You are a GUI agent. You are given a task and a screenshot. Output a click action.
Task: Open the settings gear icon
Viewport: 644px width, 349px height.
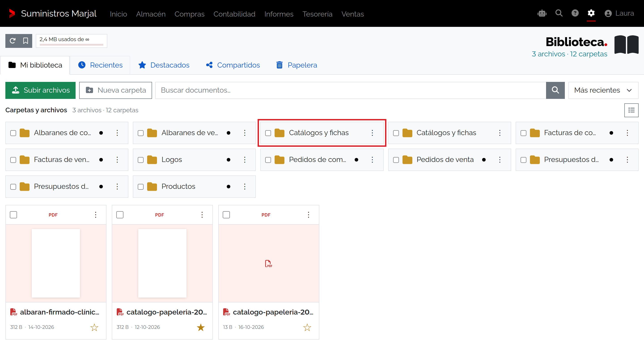(591, 13)
